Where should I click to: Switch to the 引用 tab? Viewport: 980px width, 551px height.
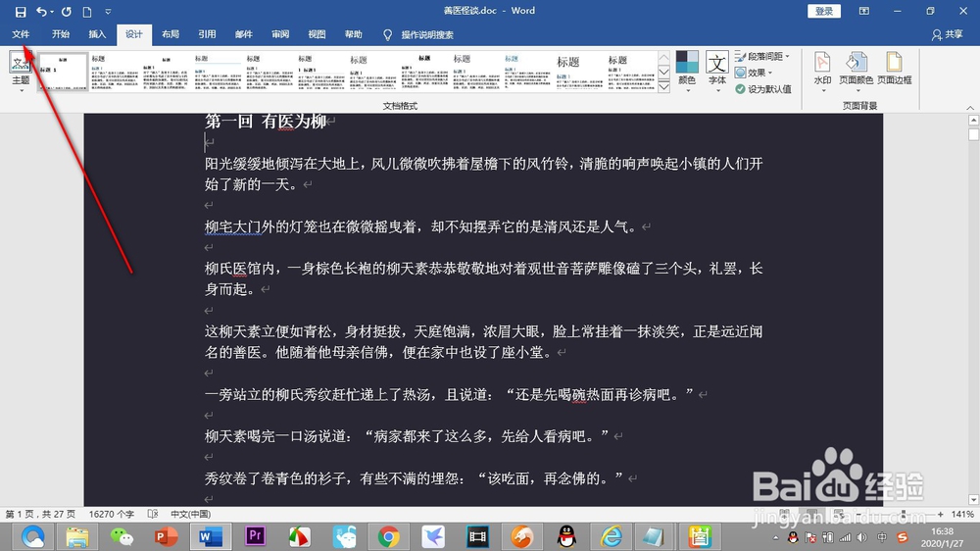click(x=207, y=34)
